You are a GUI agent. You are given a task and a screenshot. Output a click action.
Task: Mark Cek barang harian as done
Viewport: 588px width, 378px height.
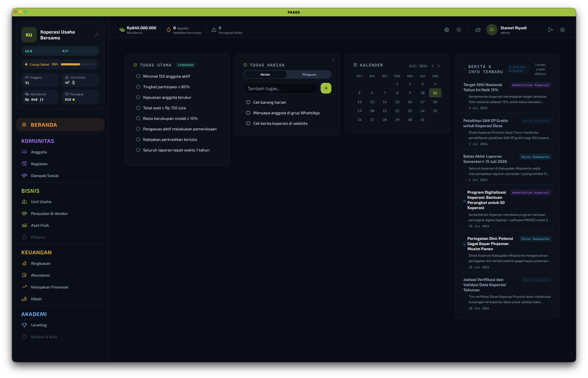[x=248, y=102]
